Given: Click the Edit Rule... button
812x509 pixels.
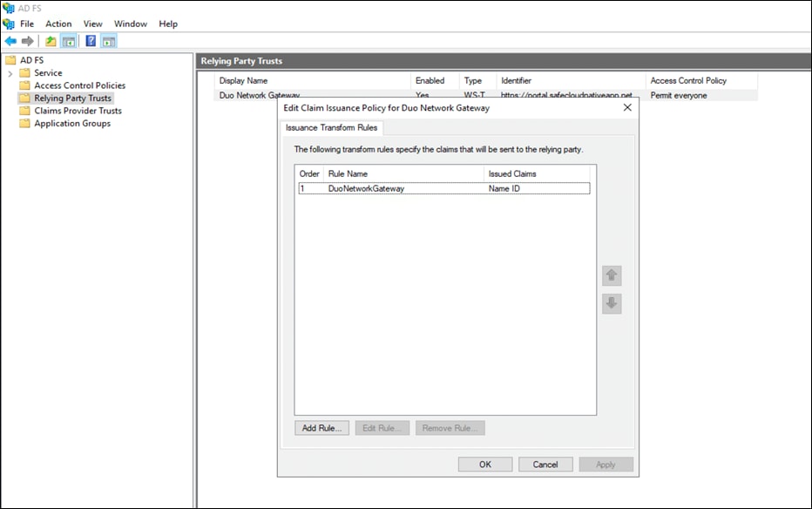Looking at the screenshot, I should (382, 428).
